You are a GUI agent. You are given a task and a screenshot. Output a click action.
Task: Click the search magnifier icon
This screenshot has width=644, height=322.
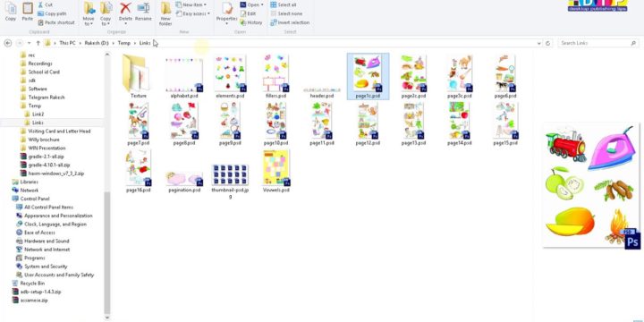click(633, 43)
